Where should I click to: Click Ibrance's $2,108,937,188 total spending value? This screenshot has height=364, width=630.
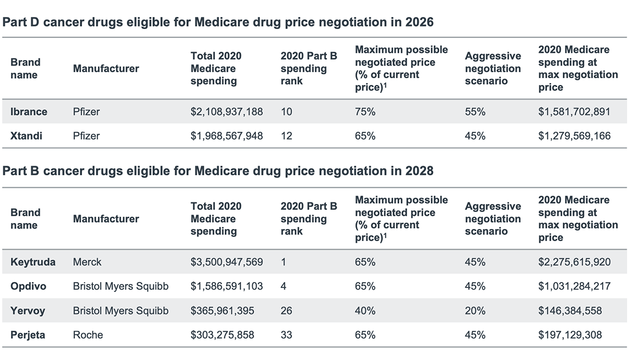point(226,111)
